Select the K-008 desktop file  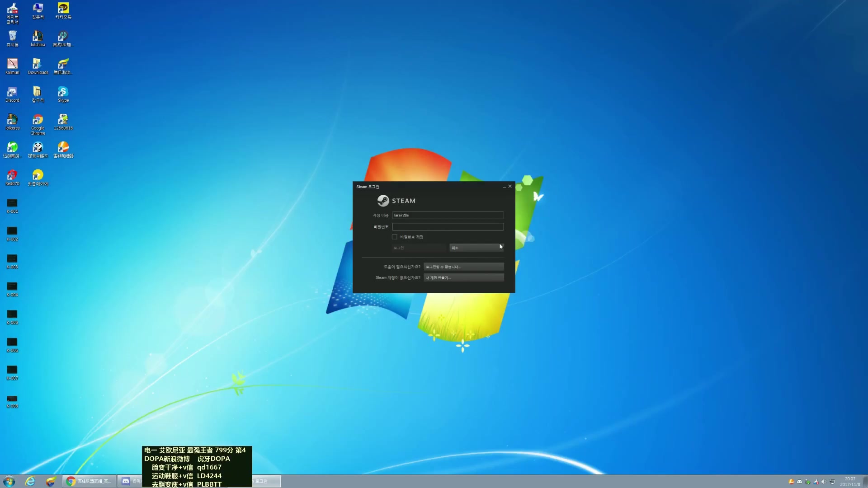pos(12,401)
